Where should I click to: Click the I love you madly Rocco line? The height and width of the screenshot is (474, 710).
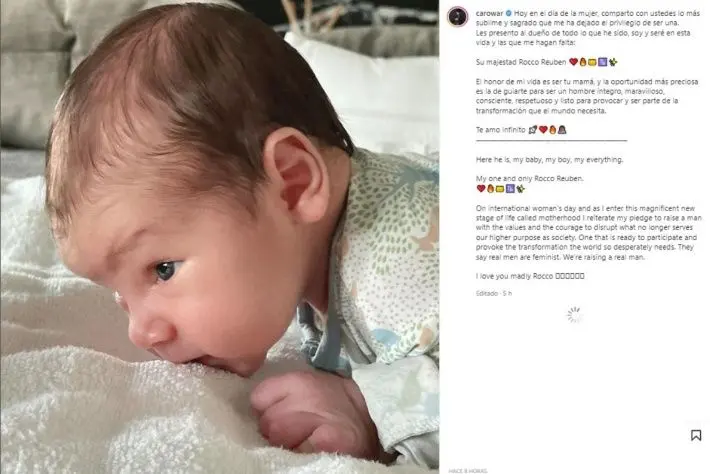[x=530, y=276]
